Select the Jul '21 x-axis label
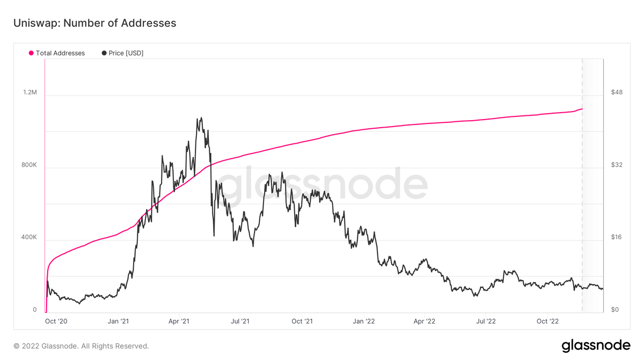Viewport: 644px width, 362px height. pos(240,321)
